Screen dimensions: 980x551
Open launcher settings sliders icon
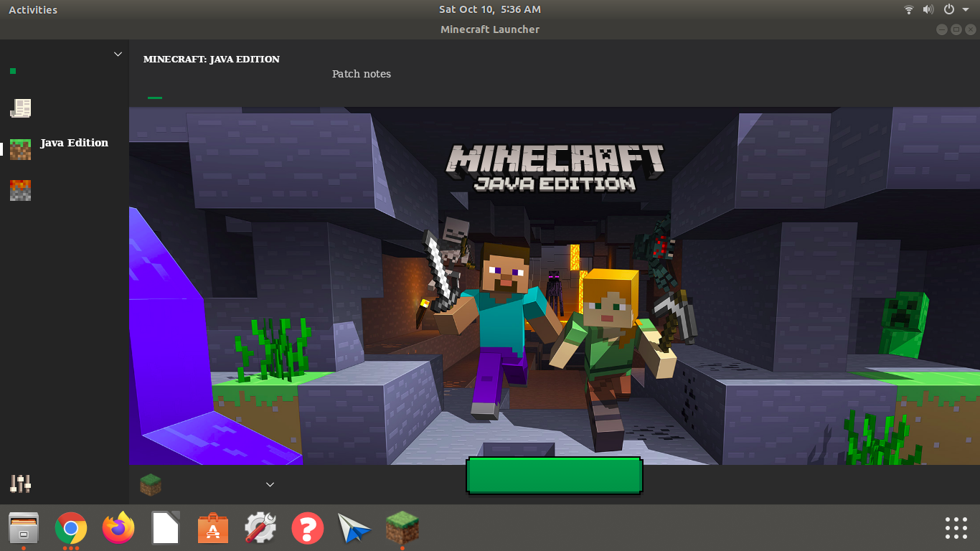20,484
